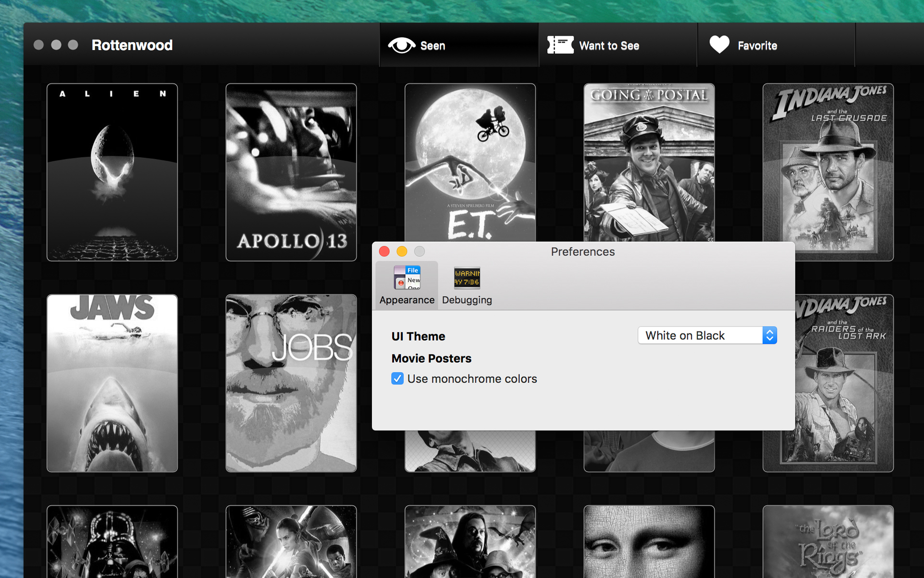This screenshot has width=924, height=578.
Task: Click the Use monochrome colors label
Action: [x=472, y=379]
